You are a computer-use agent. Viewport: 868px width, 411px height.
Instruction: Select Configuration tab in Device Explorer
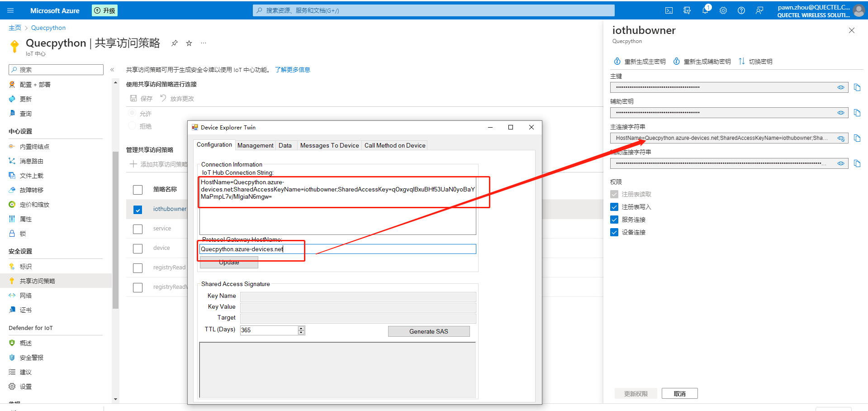point(214,144)
